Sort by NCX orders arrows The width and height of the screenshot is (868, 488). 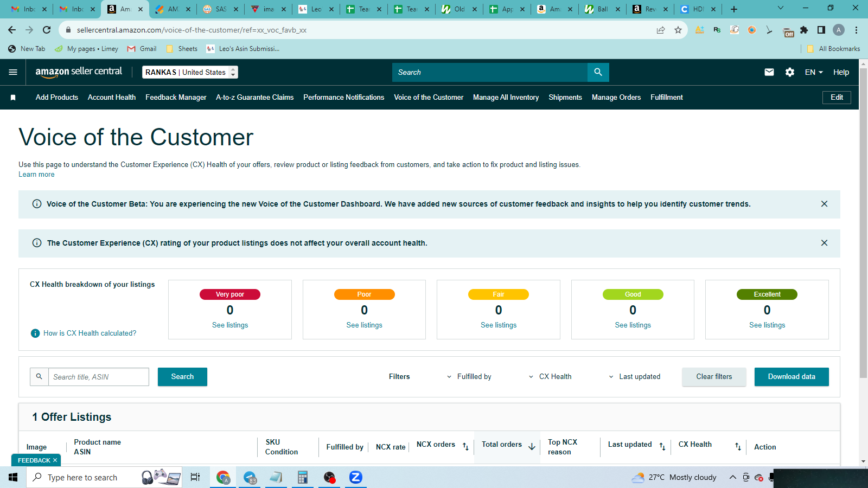click(x=465, y=446)
